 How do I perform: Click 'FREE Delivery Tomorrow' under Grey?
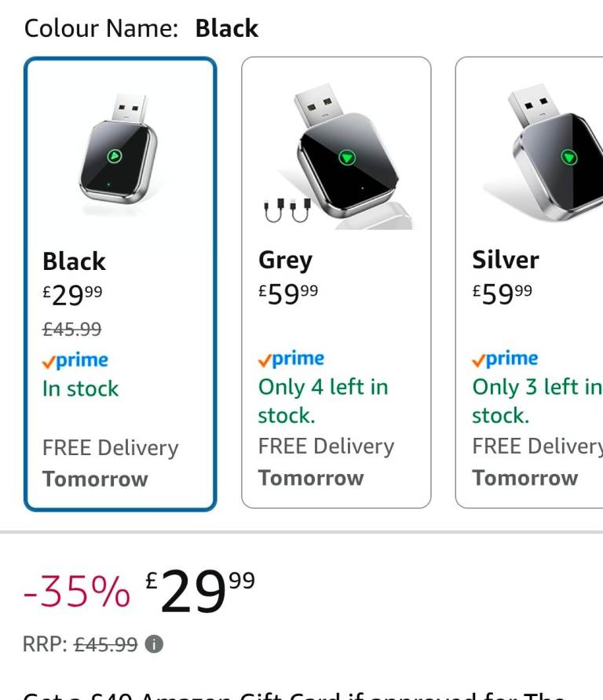coord(326,462)
